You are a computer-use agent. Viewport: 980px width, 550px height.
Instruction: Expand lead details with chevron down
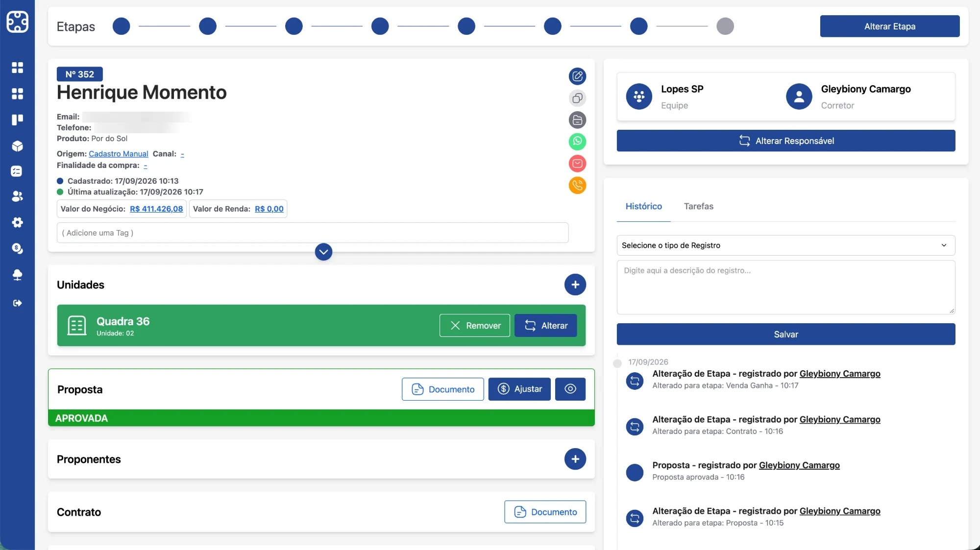(323, 252)
